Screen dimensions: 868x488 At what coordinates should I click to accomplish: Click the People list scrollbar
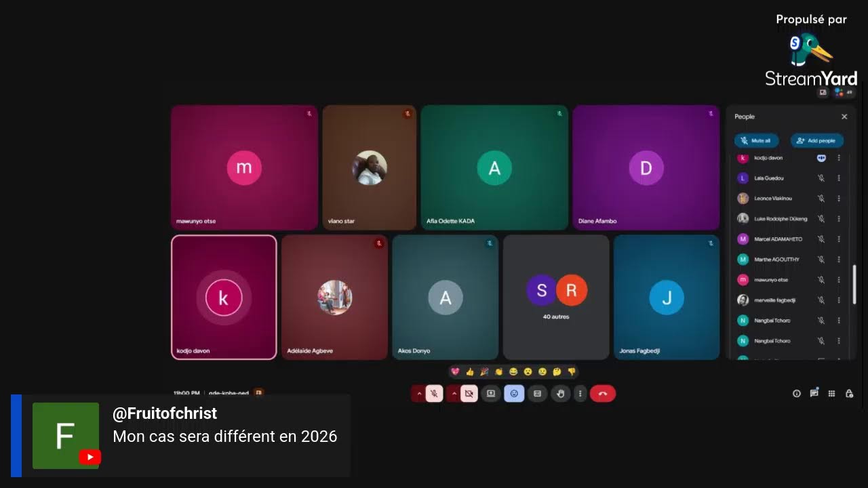click(854, 285)
